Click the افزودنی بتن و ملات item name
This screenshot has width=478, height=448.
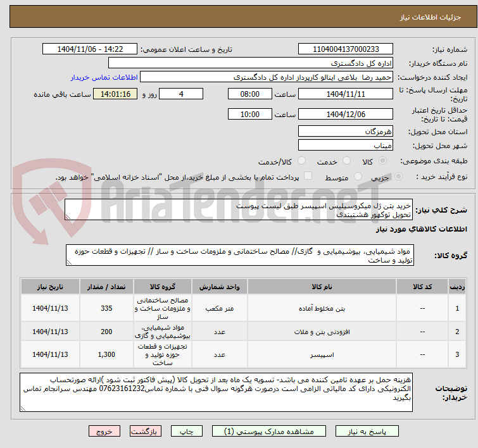coord(322,332)
